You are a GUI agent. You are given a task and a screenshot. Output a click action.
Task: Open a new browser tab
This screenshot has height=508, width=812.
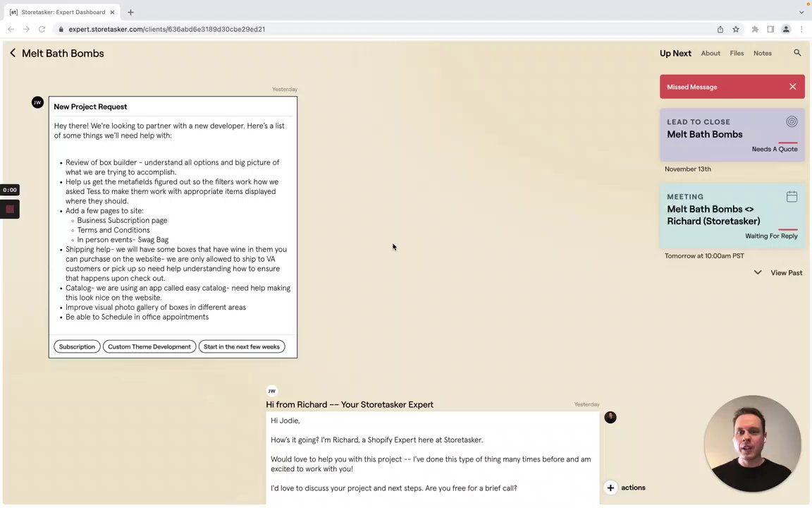[130, 12]
